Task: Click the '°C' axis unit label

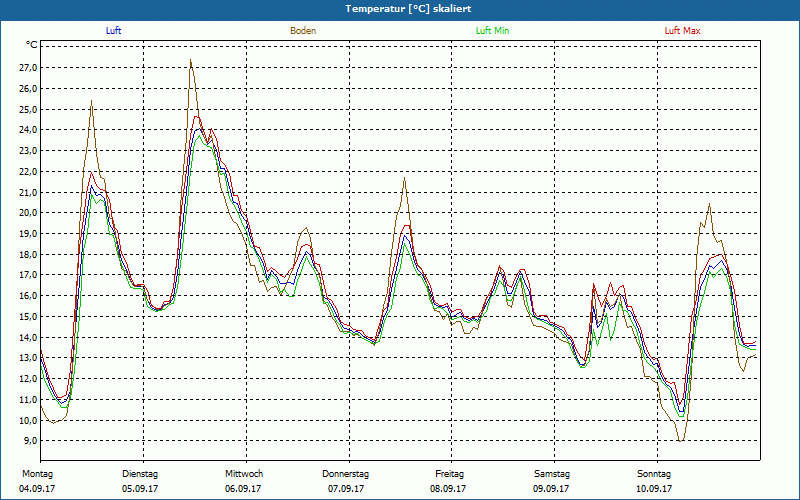Action: click(x=31, y=45)
